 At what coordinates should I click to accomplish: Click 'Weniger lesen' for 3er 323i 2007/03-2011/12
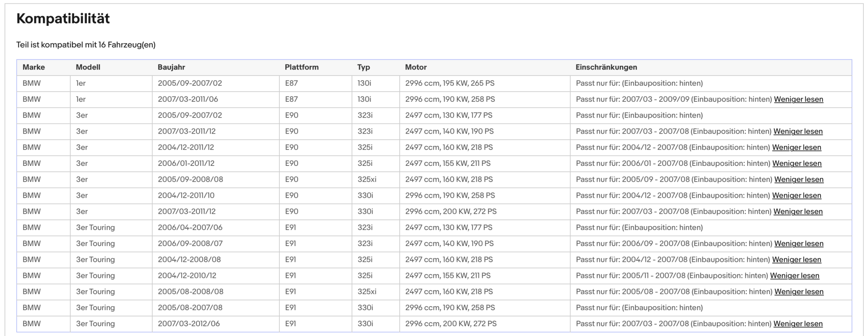[x=798, y=132]
